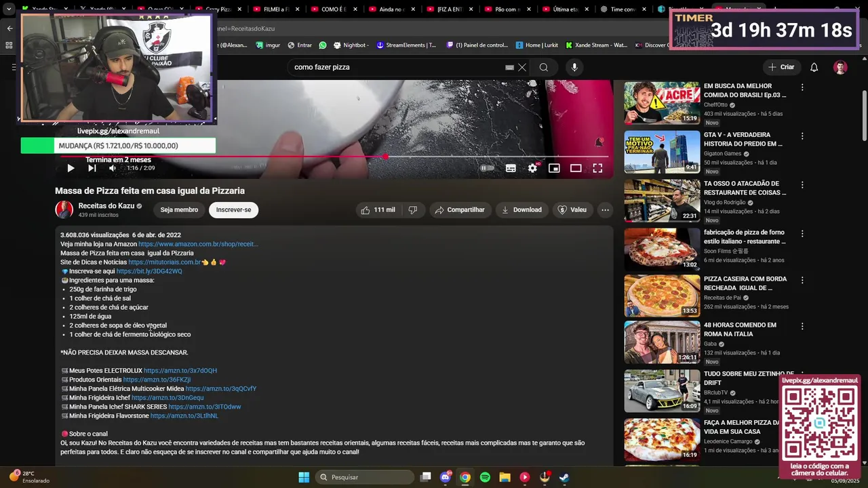The image size is (868, 488).
Task: Open Receitas do Kazu channel avatar
Action: click(64, 209)
